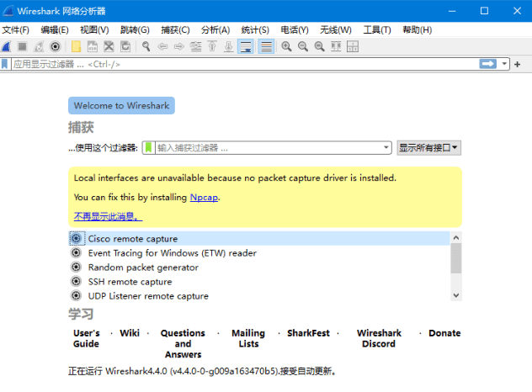Click Welcome to Wireshark banner button
The image size is (532, 392).
click(121, 105)
